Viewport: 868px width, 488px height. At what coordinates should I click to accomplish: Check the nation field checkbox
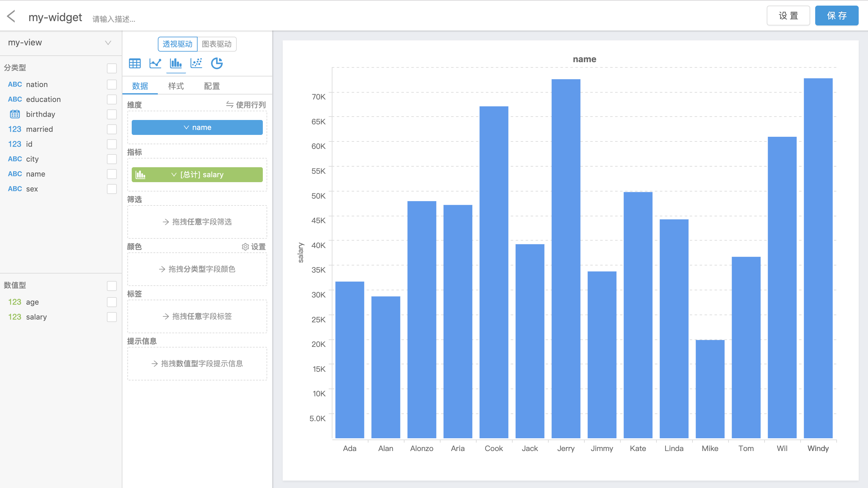click(112, 84)
